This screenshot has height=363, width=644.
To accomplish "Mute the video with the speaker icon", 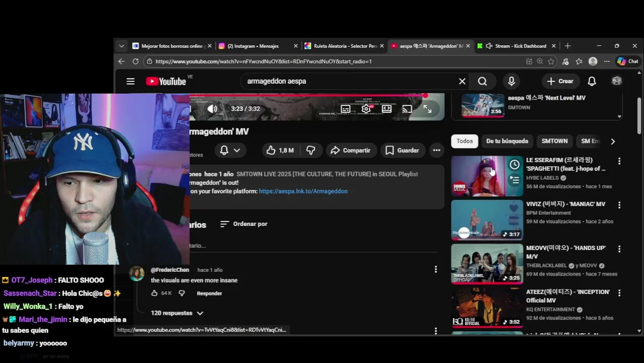I will click(213, 109).
